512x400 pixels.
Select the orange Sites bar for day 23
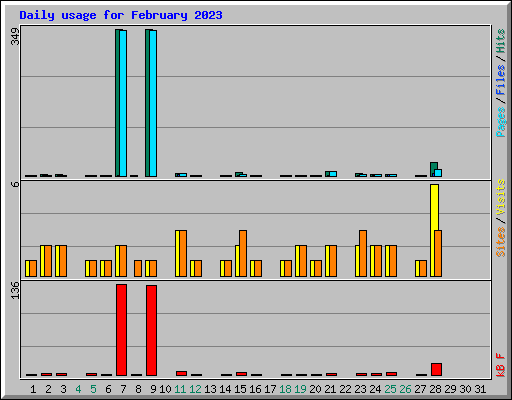coord(363,253)
